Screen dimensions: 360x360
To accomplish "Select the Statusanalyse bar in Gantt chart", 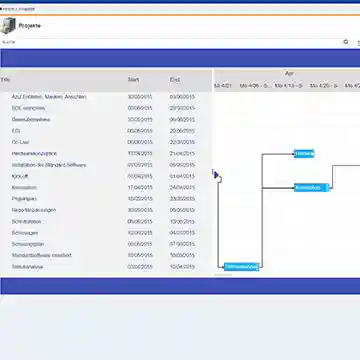I will coord(241,267).
